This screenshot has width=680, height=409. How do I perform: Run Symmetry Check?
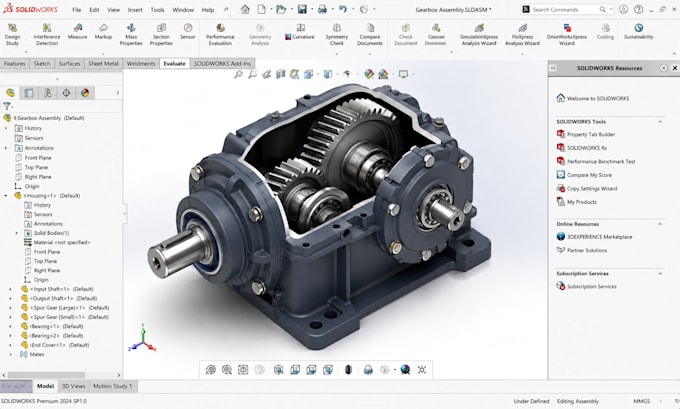coord(337,34)
